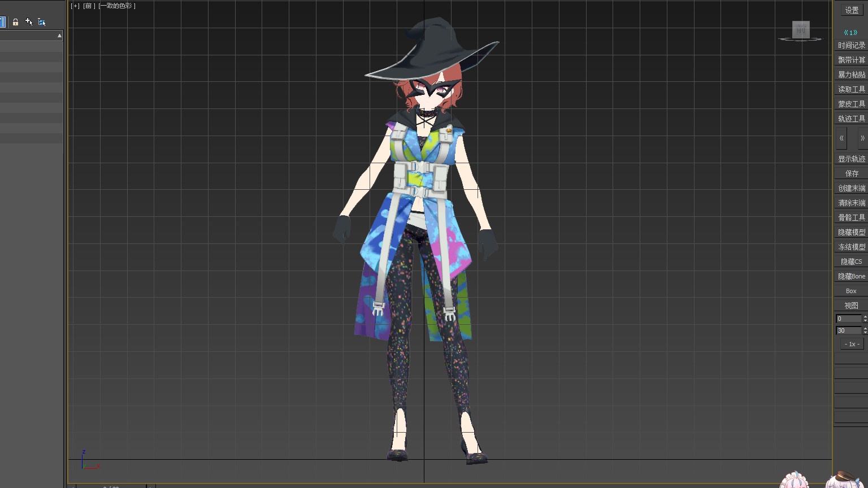Click the hierarchy selection icon with cursor
The image size is (868, 488).
coord(42,22)
